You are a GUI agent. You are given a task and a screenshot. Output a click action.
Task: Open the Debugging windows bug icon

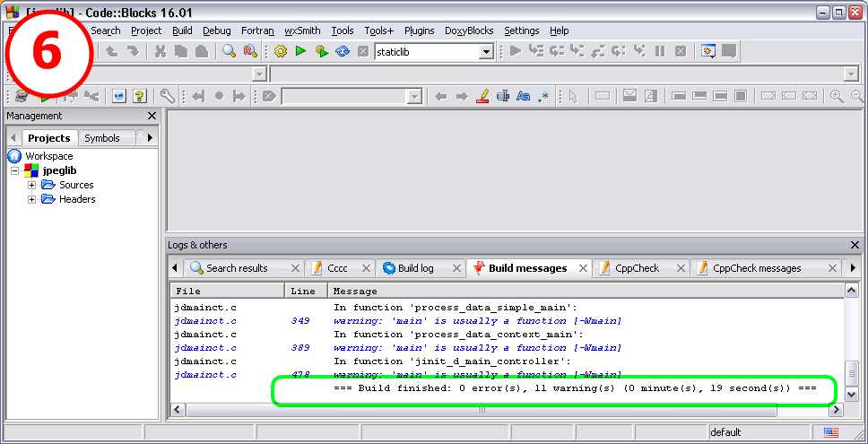(708, 51)
